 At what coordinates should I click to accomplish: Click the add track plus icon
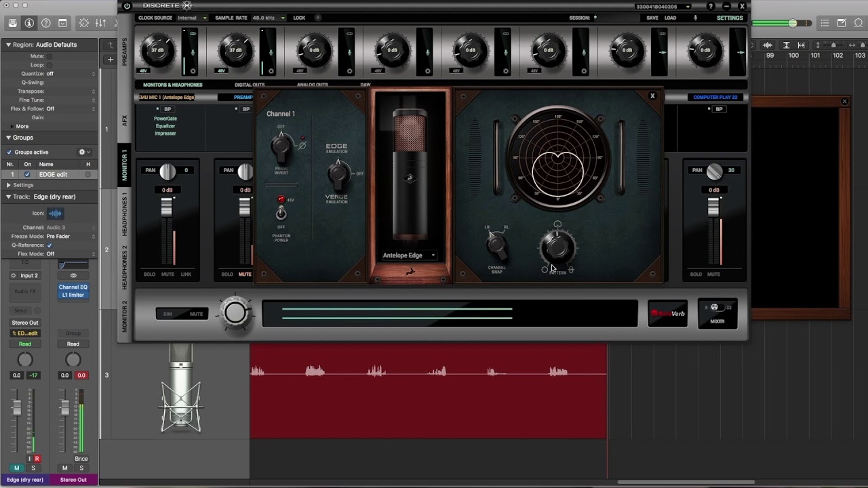[x=111, y=60]
